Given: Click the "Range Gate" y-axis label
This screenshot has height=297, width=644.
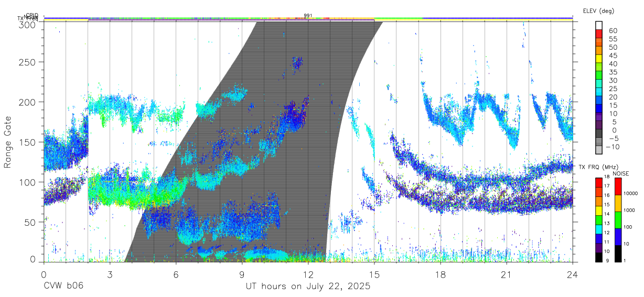Looking at the screenshot, I should [8, 142].
